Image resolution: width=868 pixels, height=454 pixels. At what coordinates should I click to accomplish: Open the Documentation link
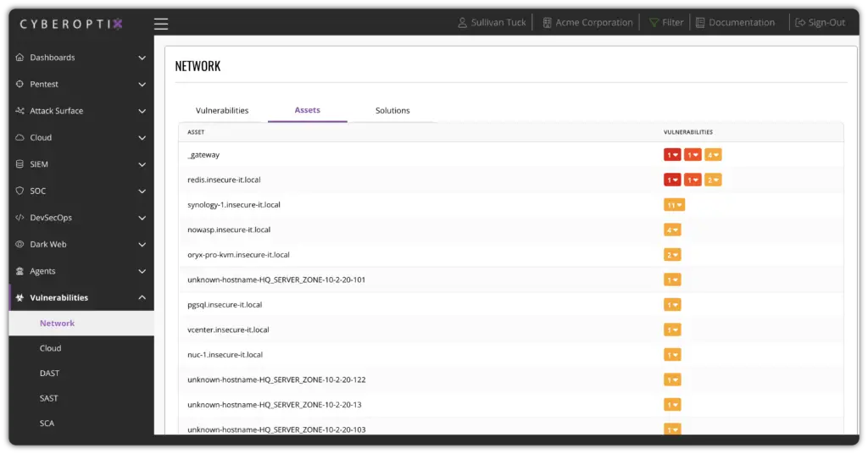[735, 23]
